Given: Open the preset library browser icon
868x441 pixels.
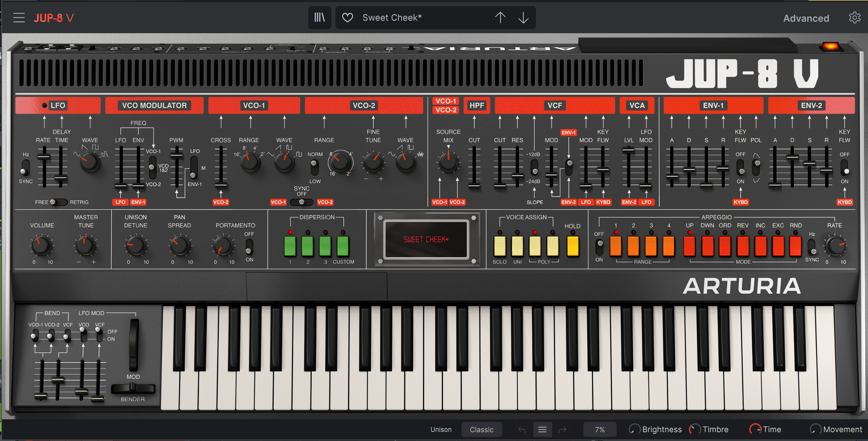Looking at the screenshot, I should click(x=319, y=18).
